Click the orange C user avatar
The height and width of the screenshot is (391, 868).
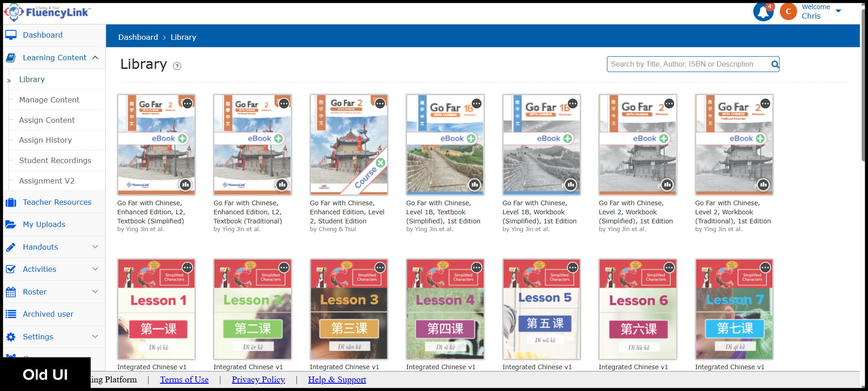coord(788,12)
